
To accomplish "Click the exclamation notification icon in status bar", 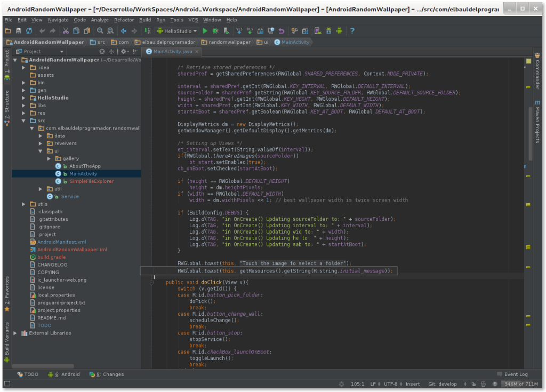I will [x=495, y=384].
